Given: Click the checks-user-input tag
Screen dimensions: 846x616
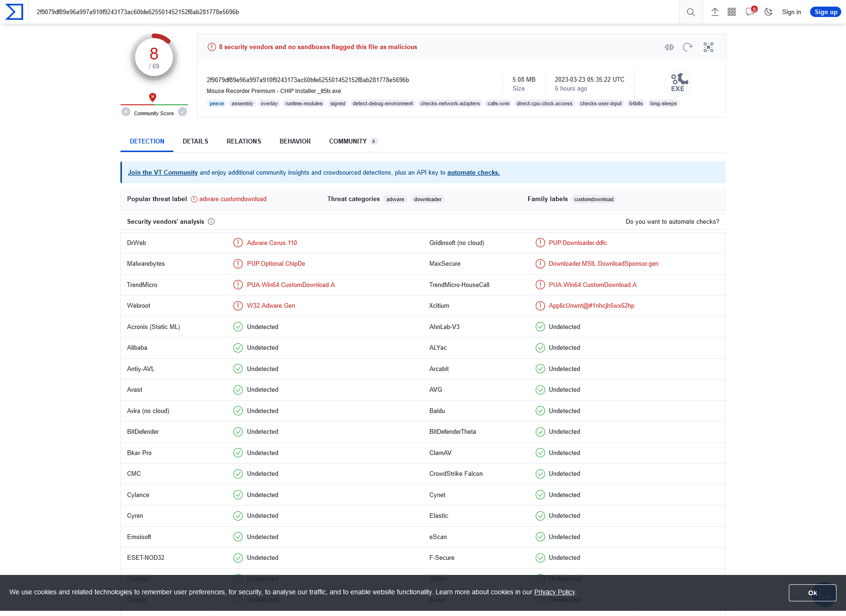Looking at the screenshot, I should (601, 104).
